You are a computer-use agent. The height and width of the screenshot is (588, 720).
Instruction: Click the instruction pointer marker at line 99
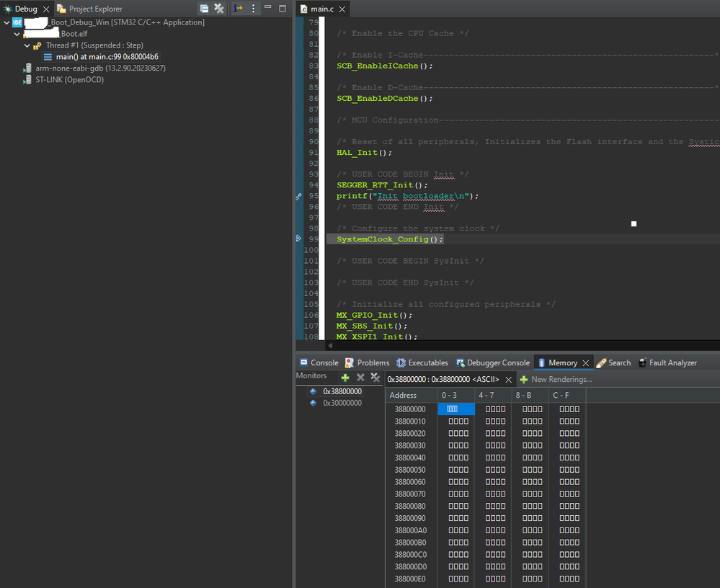299,239
